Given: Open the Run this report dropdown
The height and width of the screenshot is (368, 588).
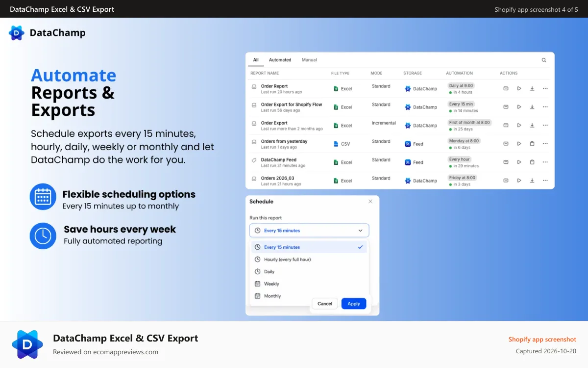Looking at the screenshot, I should (309, 231).
